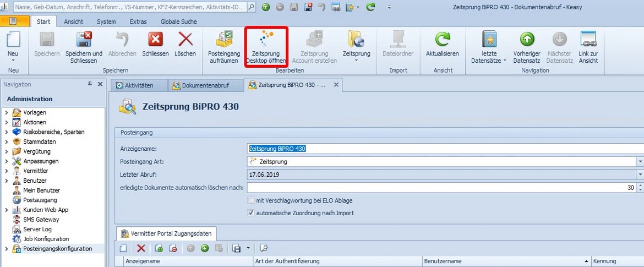This screenshot has width=644, height=267.
Task: Click the red Schliessen ribbon button
Action: click(155, 40)
